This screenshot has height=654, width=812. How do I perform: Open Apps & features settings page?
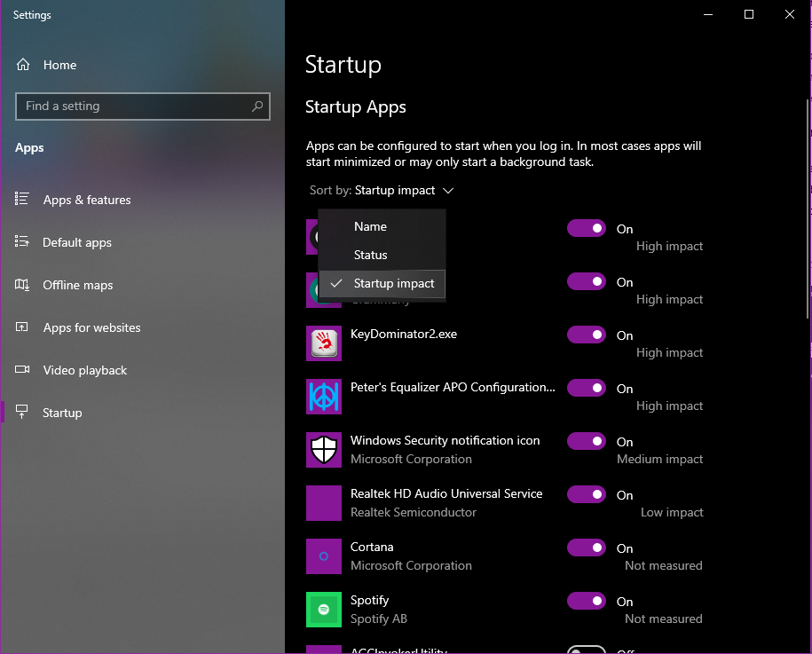[87, 201]
